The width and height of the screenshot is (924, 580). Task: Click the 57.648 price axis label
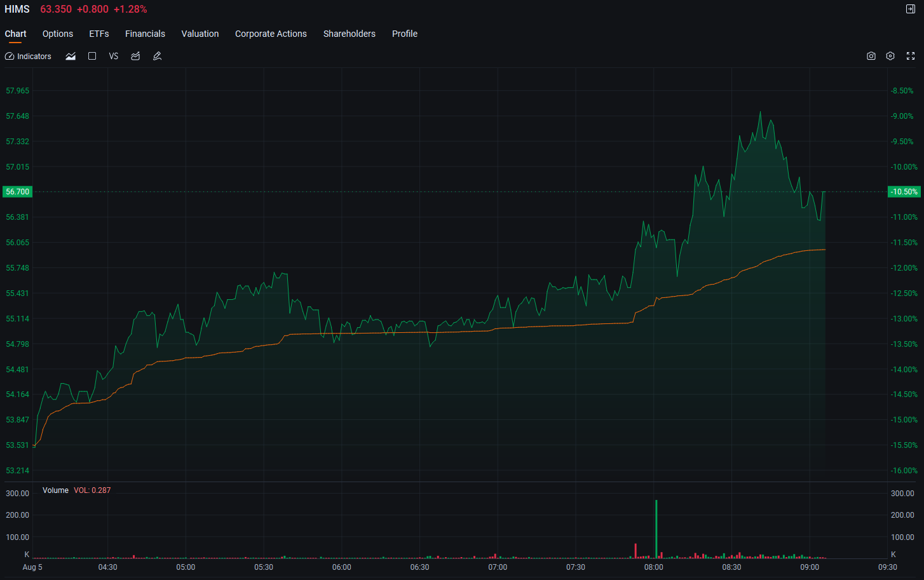[18, 116]
